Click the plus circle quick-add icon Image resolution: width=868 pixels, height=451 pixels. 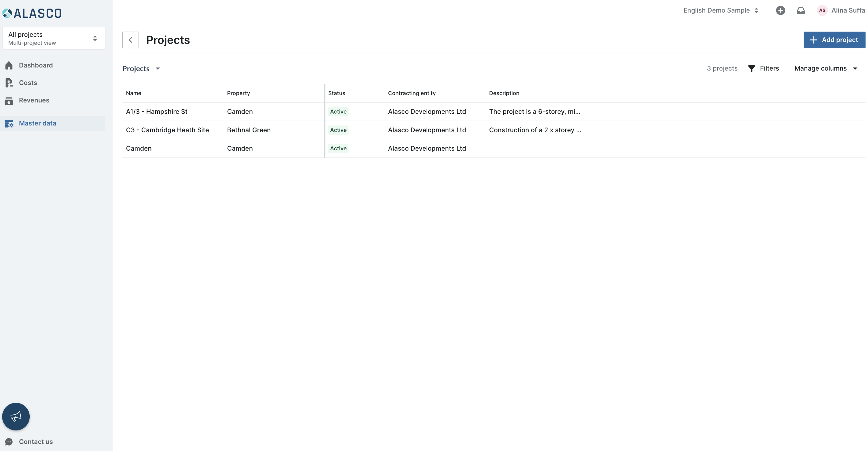tap(780, 10)
